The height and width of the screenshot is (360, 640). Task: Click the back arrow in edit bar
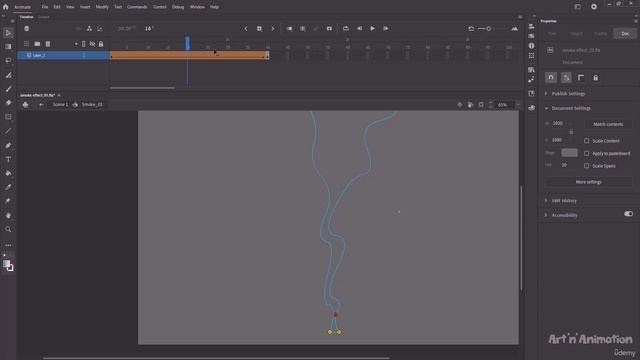click(x=41, y=105)
